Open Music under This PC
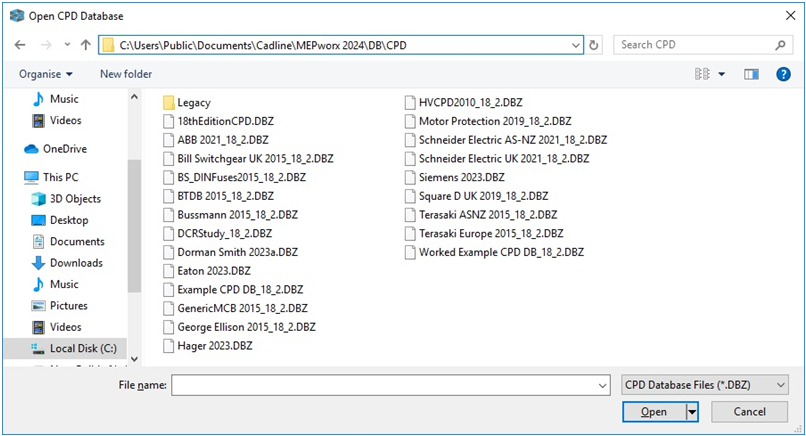The image size is (806, 436). click(56, 284)
